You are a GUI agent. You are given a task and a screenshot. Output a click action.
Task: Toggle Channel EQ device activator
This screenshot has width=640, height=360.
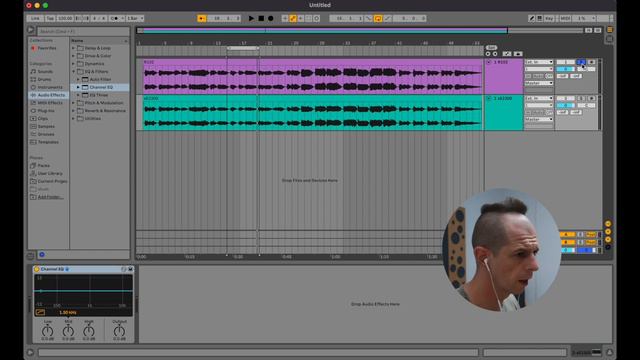click(37, 269)
